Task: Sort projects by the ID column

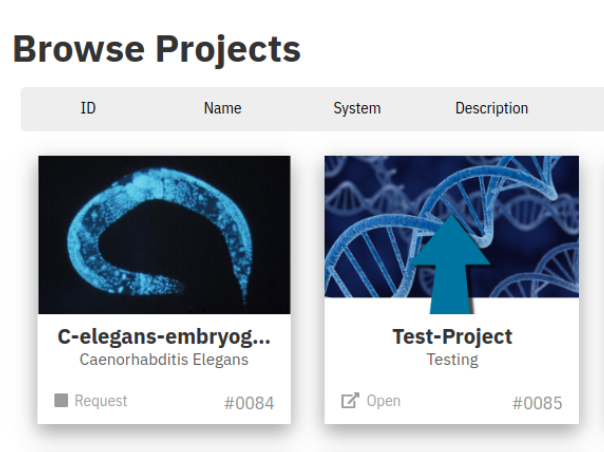Action: 88,108
